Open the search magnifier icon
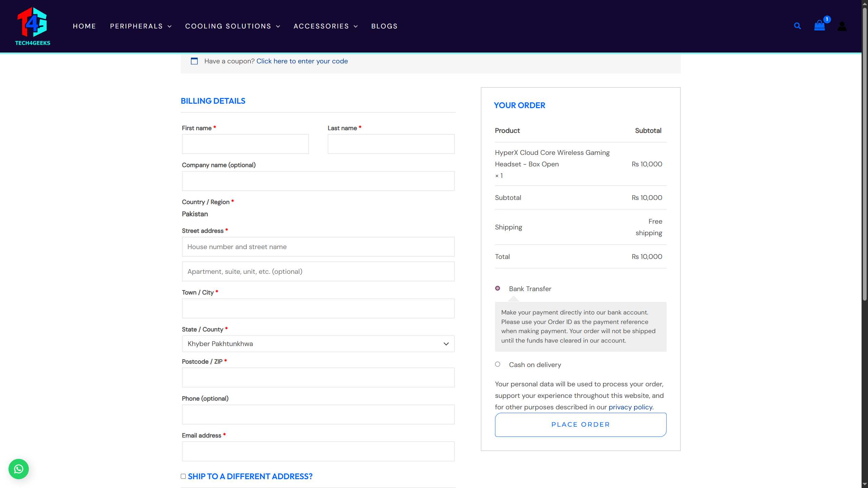 [x=797, y=26]
